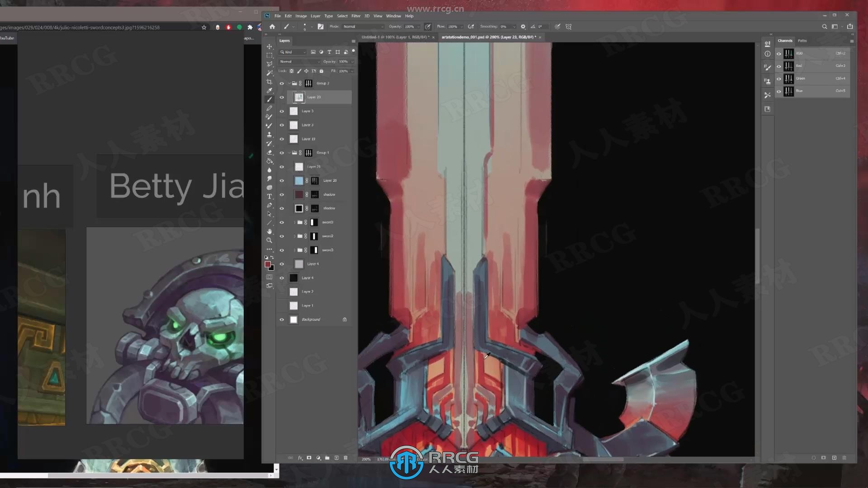
Task: Hide the Background layer
Action: [x=282, y=320]
